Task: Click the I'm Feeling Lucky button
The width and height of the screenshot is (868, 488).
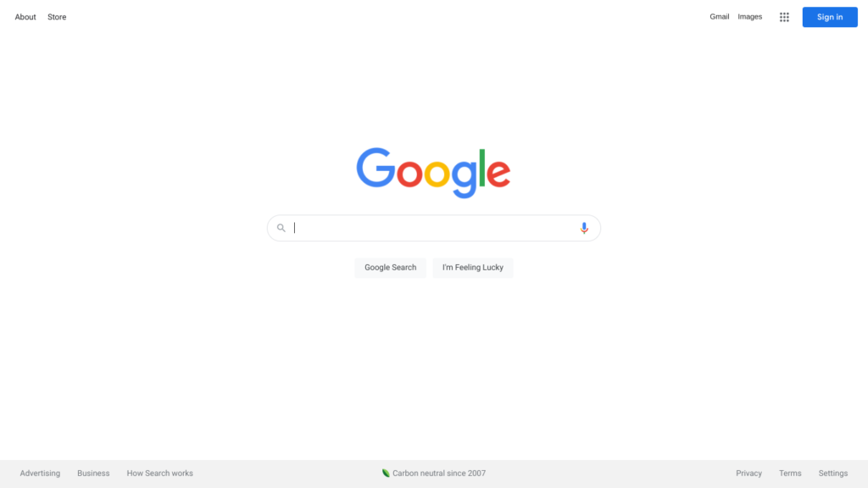Action: 473,268
